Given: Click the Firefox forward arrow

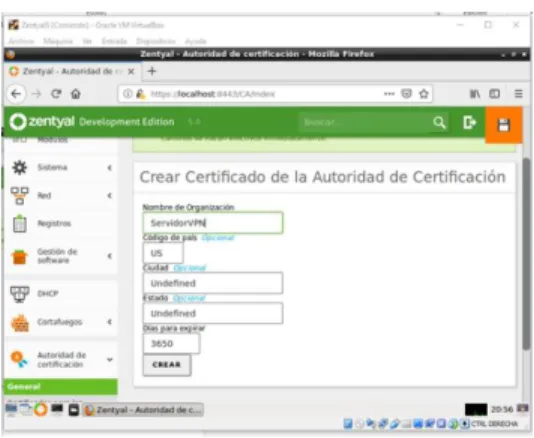Looking at the screenshot, I should (x=36, y=94).
